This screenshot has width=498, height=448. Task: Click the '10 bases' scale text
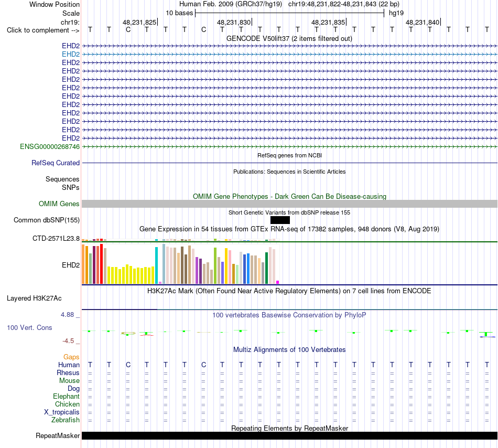(x=179, y=13)
